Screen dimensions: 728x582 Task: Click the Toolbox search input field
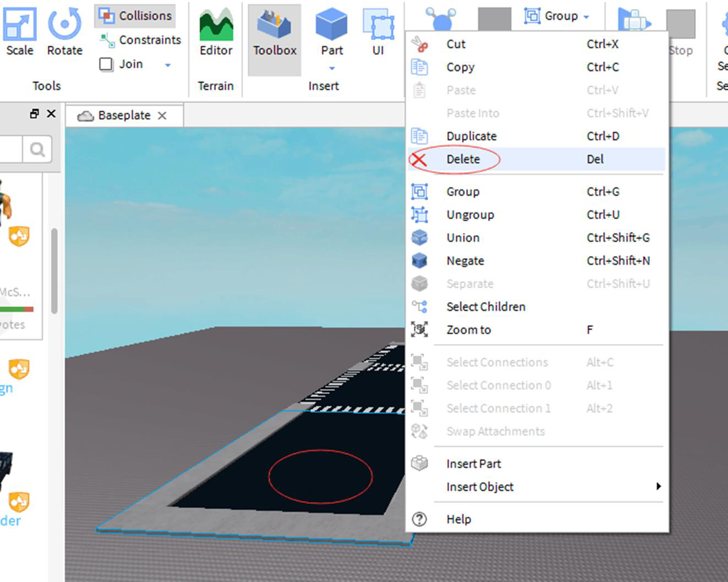11,149
